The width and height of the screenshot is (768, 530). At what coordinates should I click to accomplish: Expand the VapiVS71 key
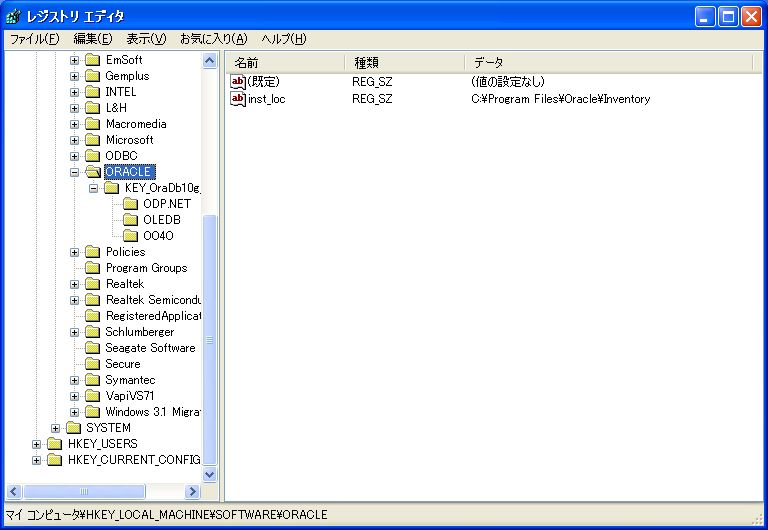(x=74, y=396)
